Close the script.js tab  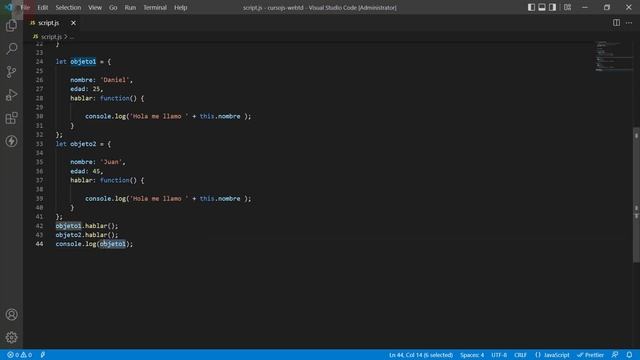click(73, 23)
